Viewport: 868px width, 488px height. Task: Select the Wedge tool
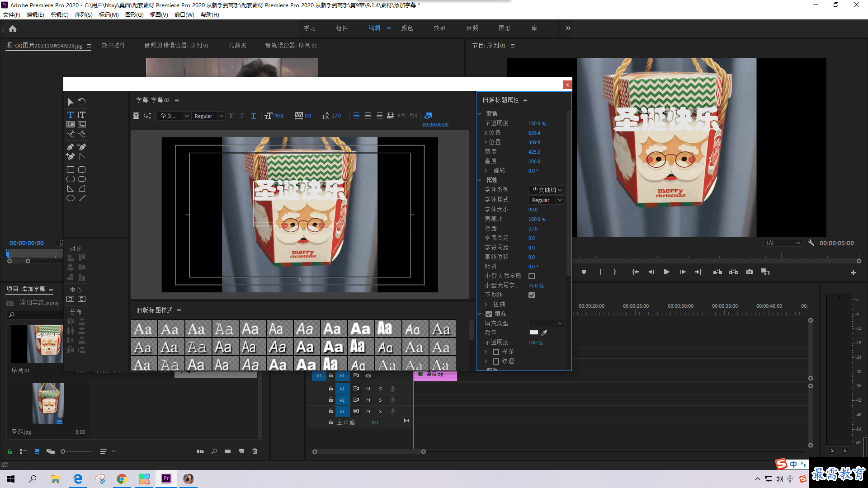(71, 188)
